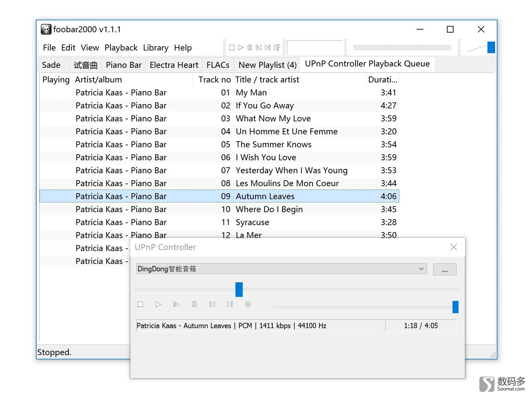Start playback in UPnP Controller window
This screenshot has height=399, width=532.
pos(158,304)
